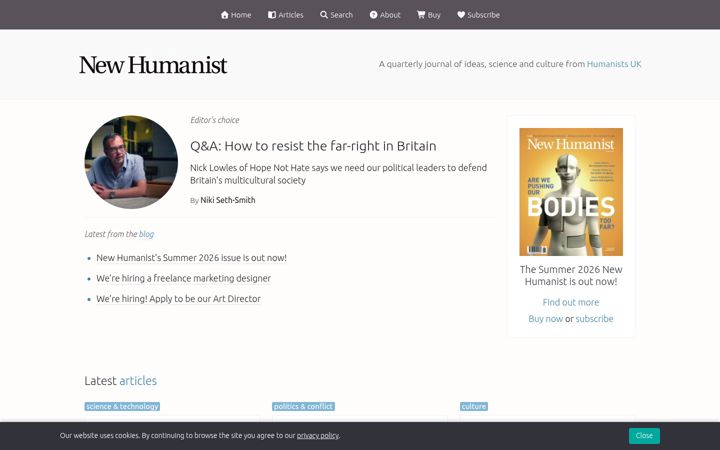This screenshot has width=720, height=450.
Task: Click the book icon beside Articles
Action: coord(272,15)
